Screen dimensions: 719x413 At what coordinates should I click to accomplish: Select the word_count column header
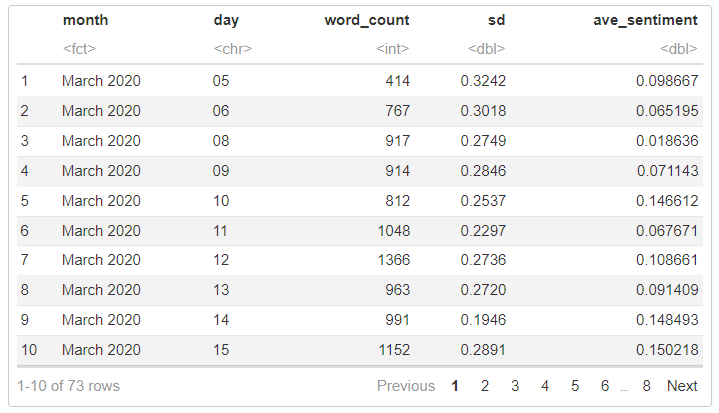click(x=367, y=20)
